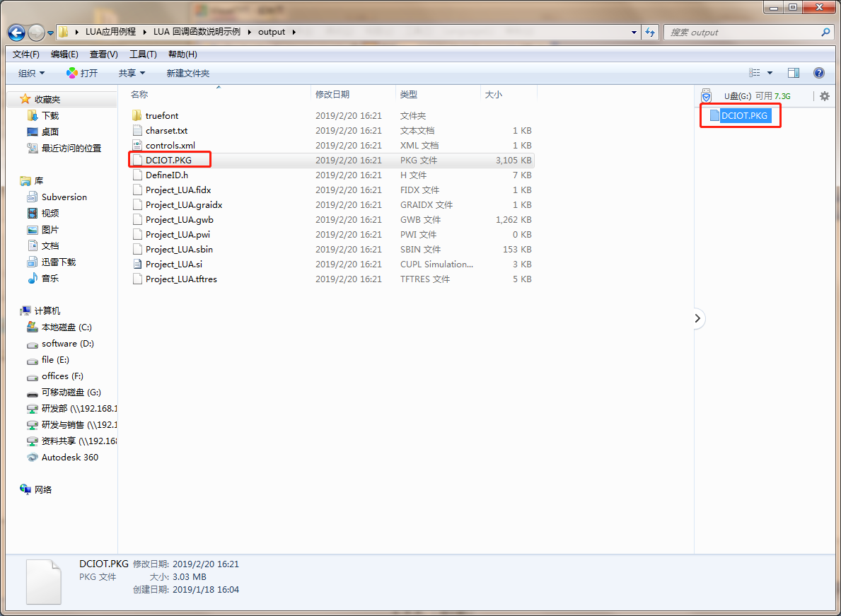Open software (D:) drive
Viewport: 841px width, 616px height.
[68, 344]
